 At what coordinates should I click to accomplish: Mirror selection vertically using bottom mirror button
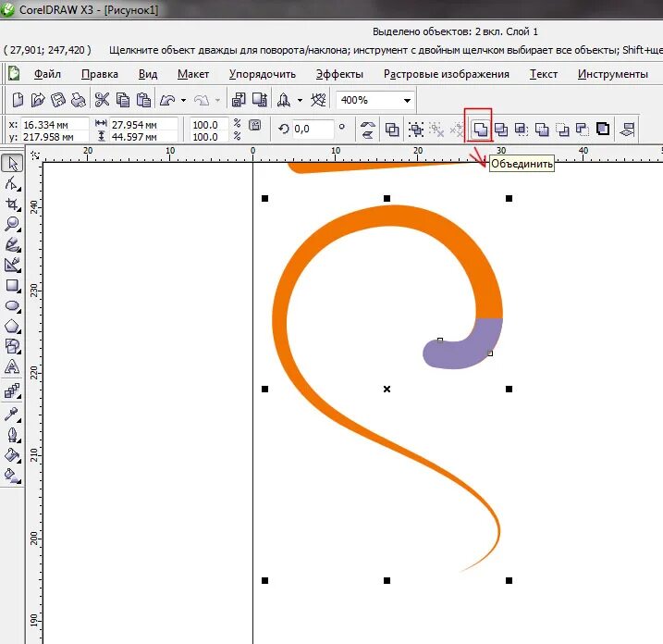[368, 134]
